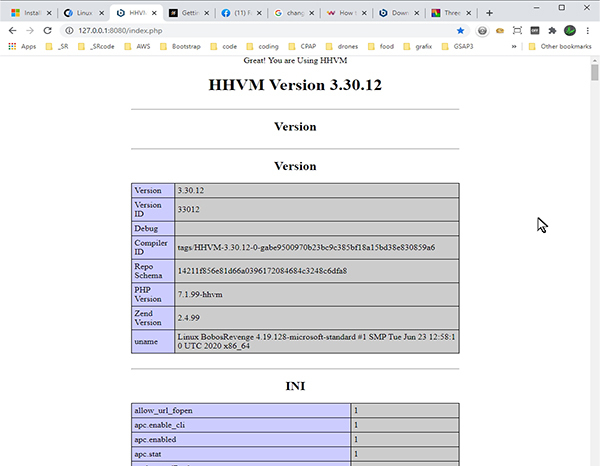Open the screen capture extension icon
The image size is (600, 466).
tap(517, 31)
